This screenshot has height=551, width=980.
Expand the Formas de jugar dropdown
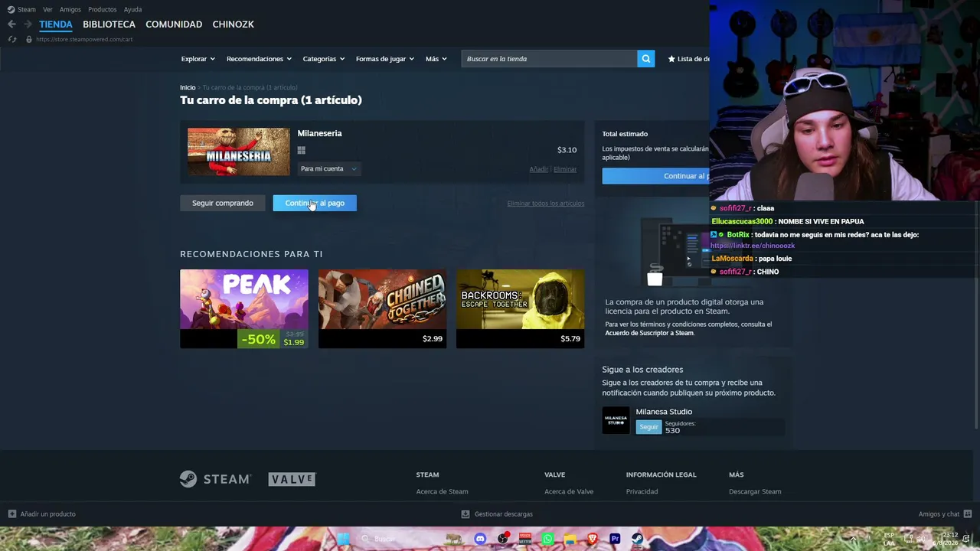385,59
